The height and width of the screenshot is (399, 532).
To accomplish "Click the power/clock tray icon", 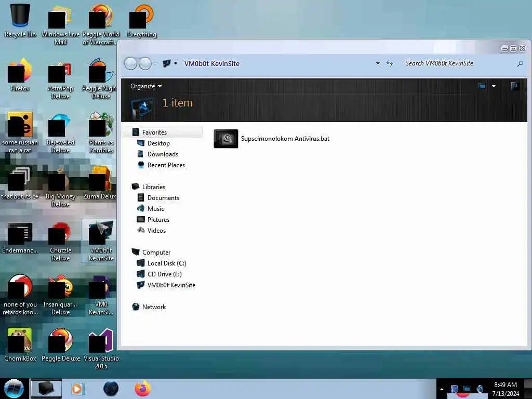I will (480, 389).
